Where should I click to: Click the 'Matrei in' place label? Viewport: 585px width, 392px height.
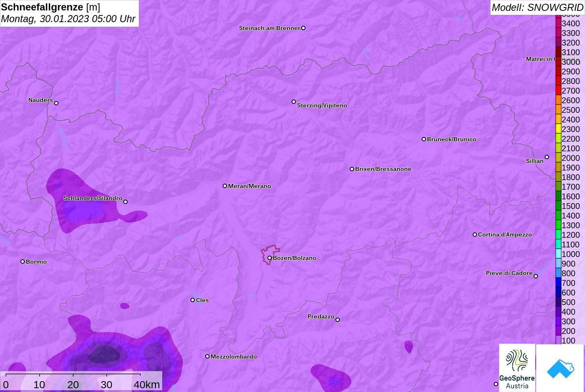[539, 59]
